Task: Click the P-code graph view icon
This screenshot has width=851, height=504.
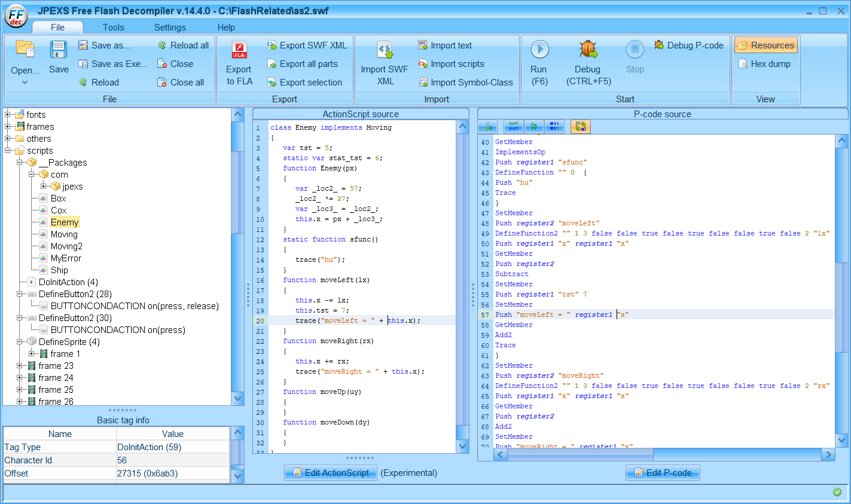Action: pos(487,126)
